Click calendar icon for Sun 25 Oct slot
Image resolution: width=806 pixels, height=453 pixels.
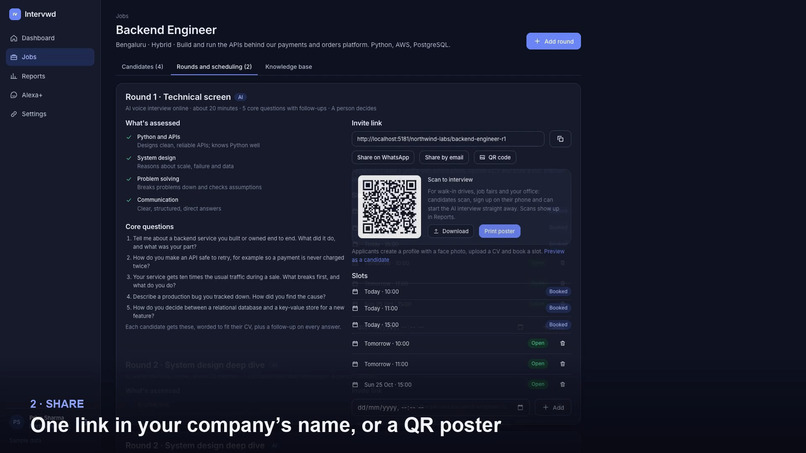click(x=355, y=385)
